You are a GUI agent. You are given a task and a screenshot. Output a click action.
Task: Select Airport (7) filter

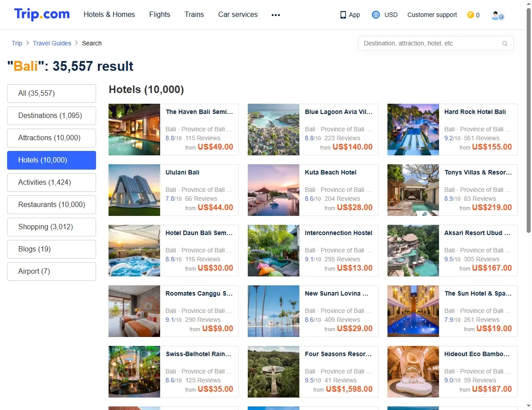point(52,272)
